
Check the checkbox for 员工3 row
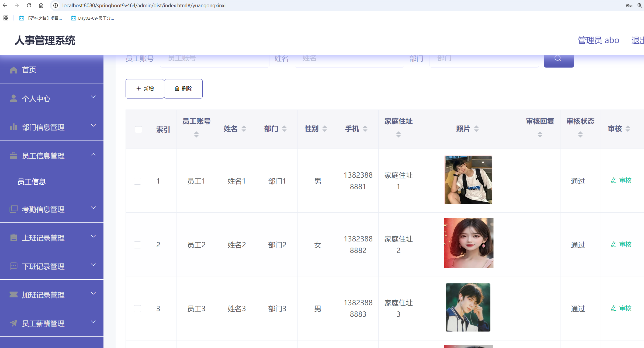[x=137, y=309]
